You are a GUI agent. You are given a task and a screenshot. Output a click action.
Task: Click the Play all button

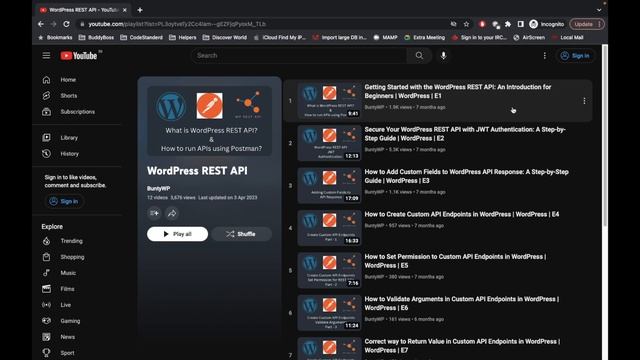click(x=177, y=234)
